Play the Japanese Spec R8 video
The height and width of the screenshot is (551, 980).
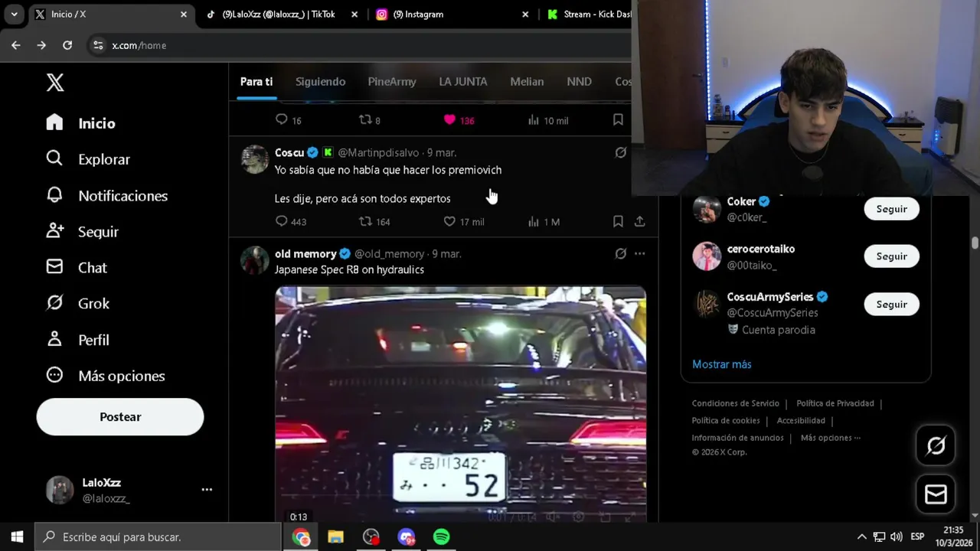coord(460,404)
